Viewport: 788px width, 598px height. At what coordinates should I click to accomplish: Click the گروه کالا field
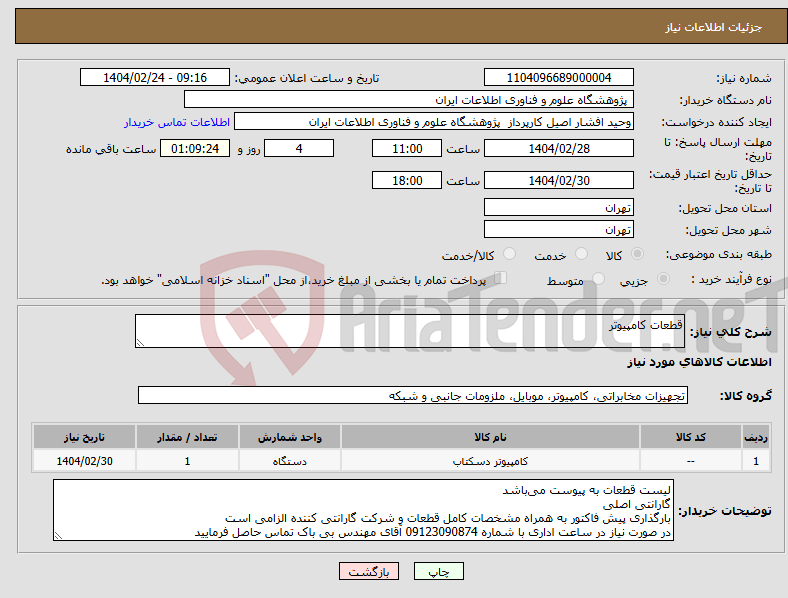pyautogui.click(x=413, y=395)
